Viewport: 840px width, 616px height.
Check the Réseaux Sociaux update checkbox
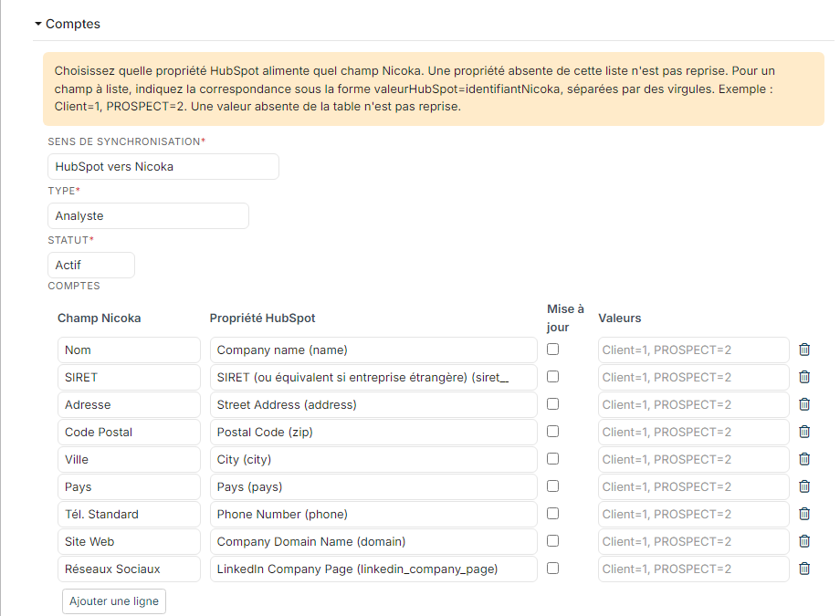point(553,569)
